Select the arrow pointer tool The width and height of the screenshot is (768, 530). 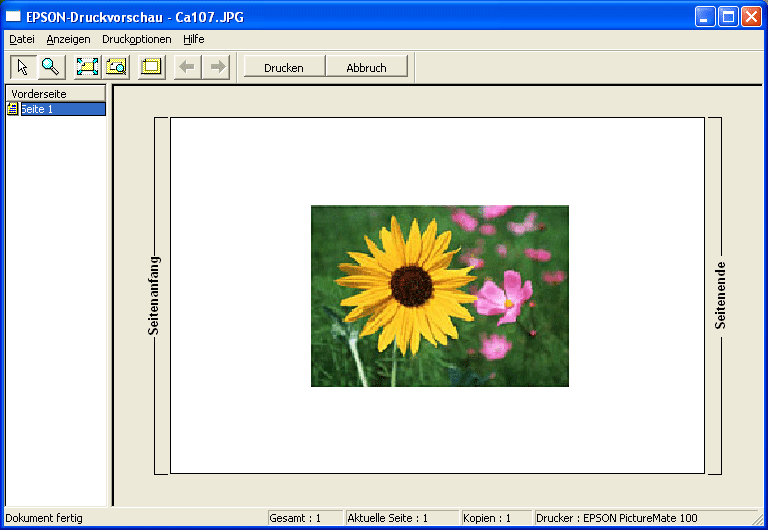tap(22, 67)
